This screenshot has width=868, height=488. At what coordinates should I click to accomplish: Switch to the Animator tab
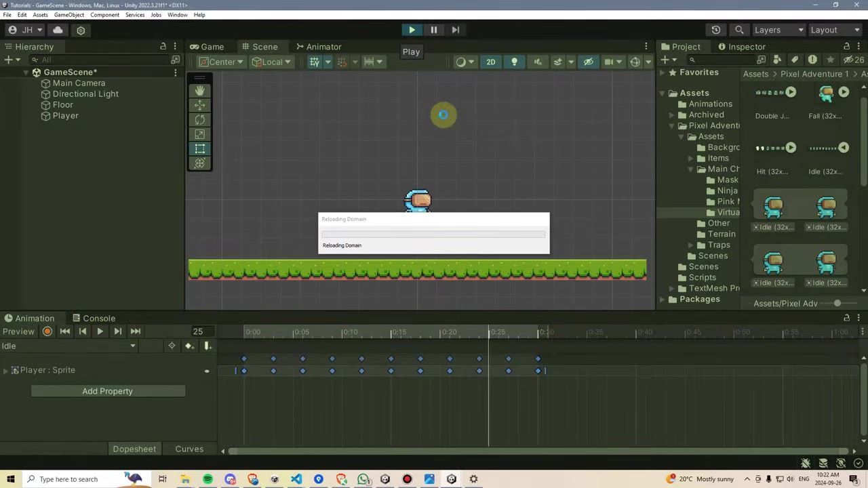[318, 47]
